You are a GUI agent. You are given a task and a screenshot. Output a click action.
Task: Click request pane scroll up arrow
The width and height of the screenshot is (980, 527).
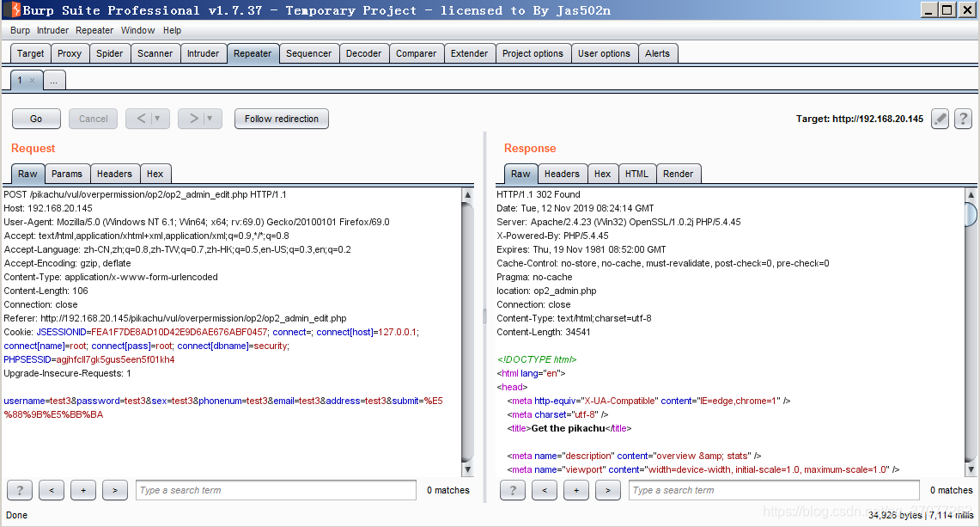[467, 194]
